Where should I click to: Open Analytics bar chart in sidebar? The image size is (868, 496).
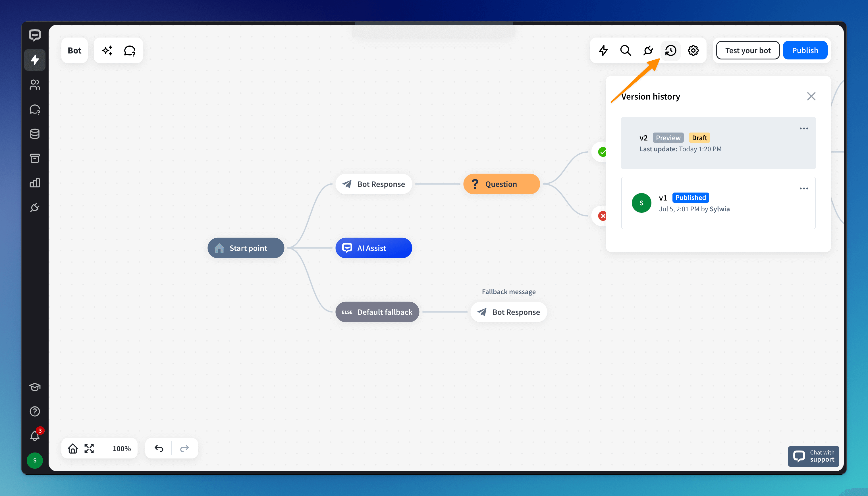[35, 183]
